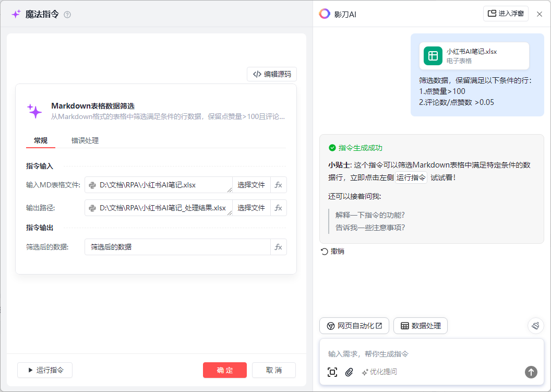Click the Markdown表格数据筛选 instruction title

pos(93,106)
